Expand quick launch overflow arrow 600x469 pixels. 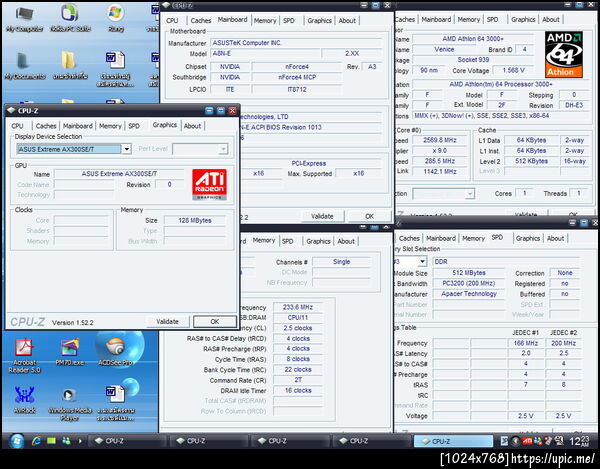click(x=80, y=441)
